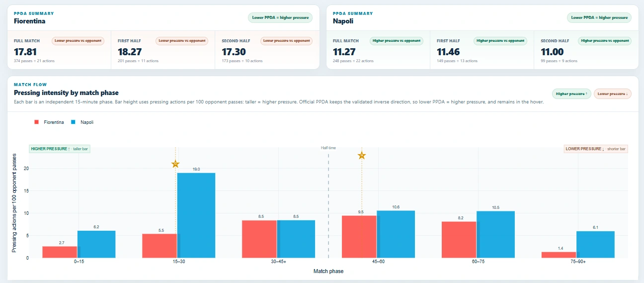Click '99 passes ÷ 9 actions' text

[x=559, y=61]
